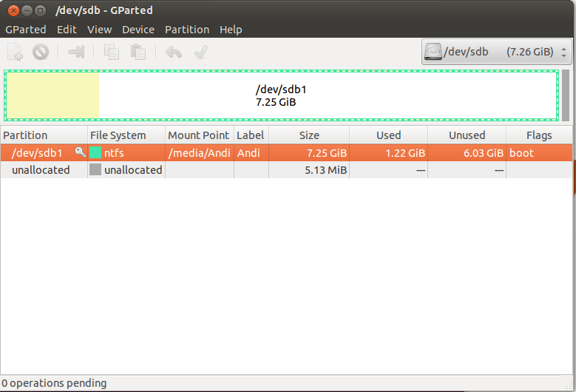Click the scrollbar beside the disk graphic
This screenshot has height=392, width=576.
(x=566, y=95)
